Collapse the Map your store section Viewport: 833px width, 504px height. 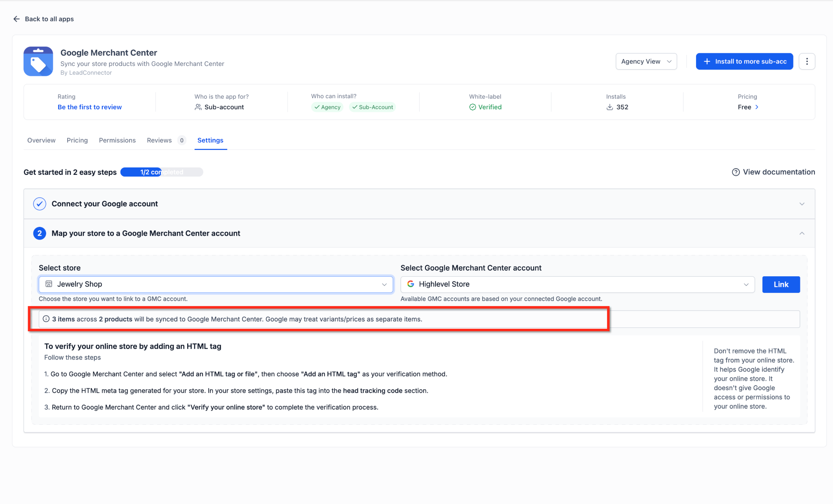[x=419, y=233]
